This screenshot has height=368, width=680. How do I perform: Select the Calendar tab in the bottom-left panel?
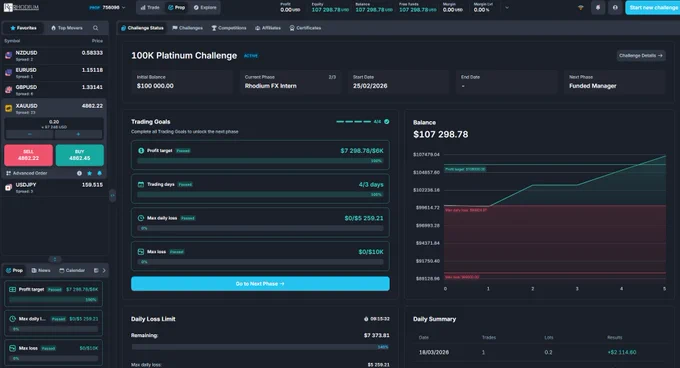(72, 270)
